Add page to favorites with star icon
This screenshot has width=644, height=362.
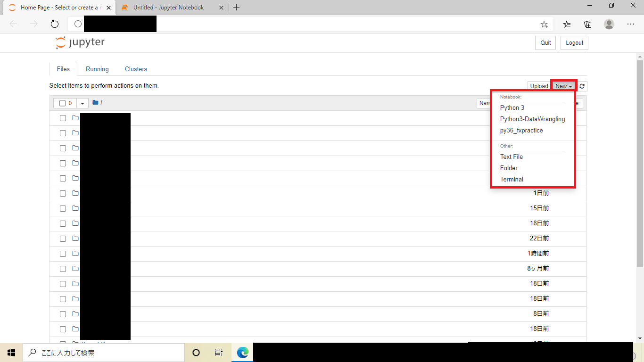click(544, 24)
